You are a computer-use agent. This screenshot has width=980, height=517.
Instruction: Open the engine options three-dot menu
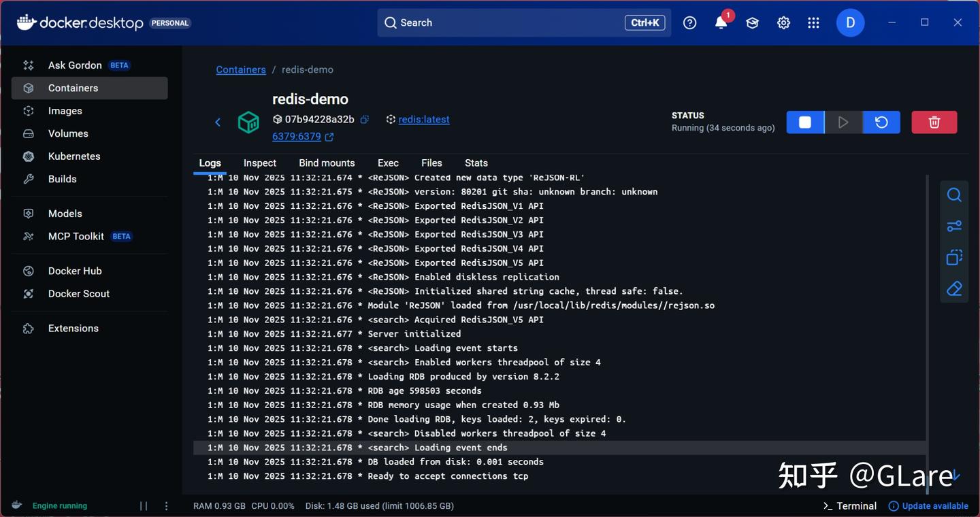tap(167, 506)
